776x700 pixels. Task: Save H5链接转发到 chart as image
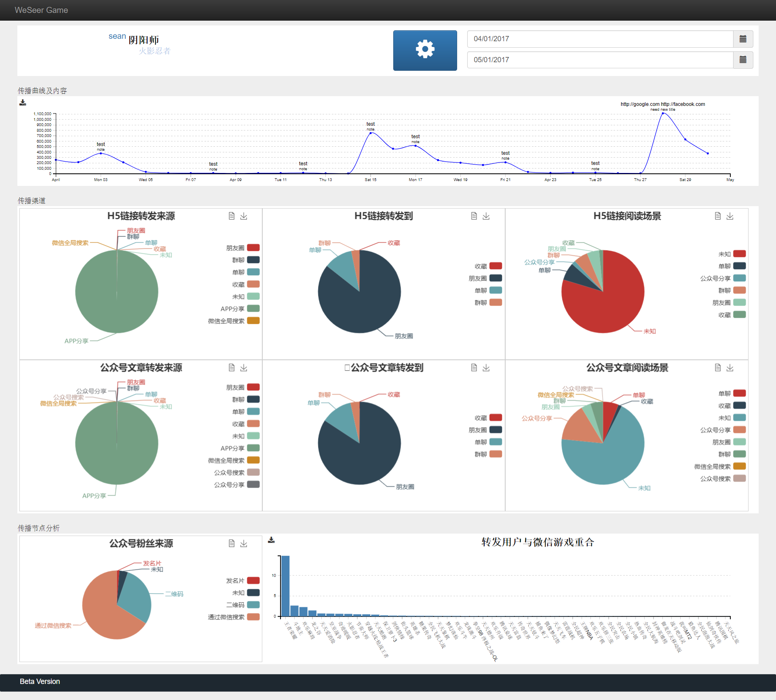coord(486,216)
